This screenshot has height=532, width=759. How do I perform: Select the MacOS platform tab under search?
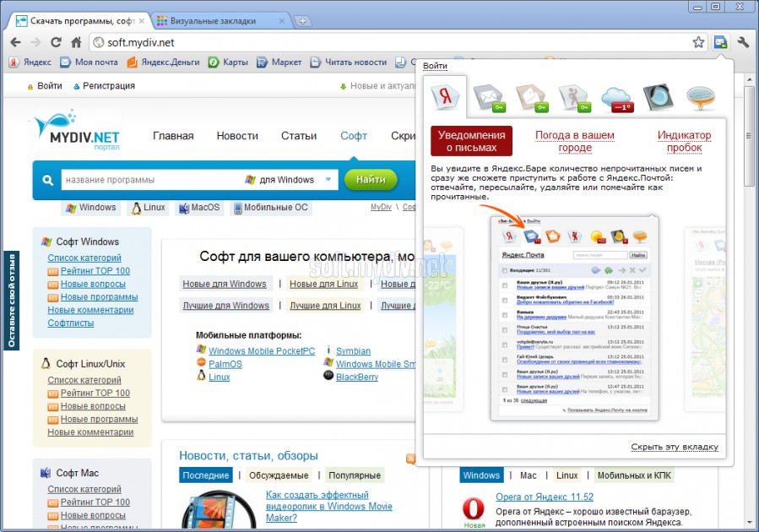(199, 208)
